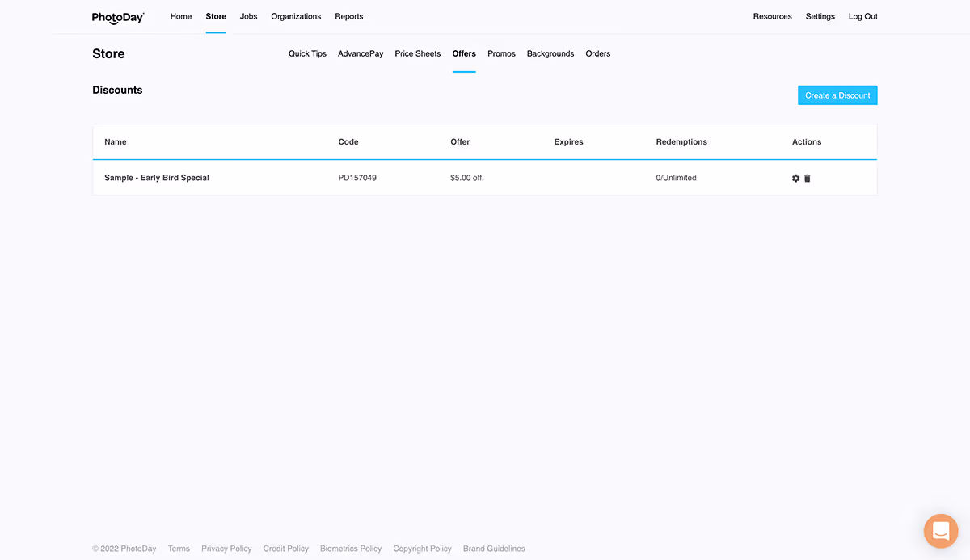Open the Brand Guidelines link
This screenshot has width=970, height=560.
pos(494,549)
